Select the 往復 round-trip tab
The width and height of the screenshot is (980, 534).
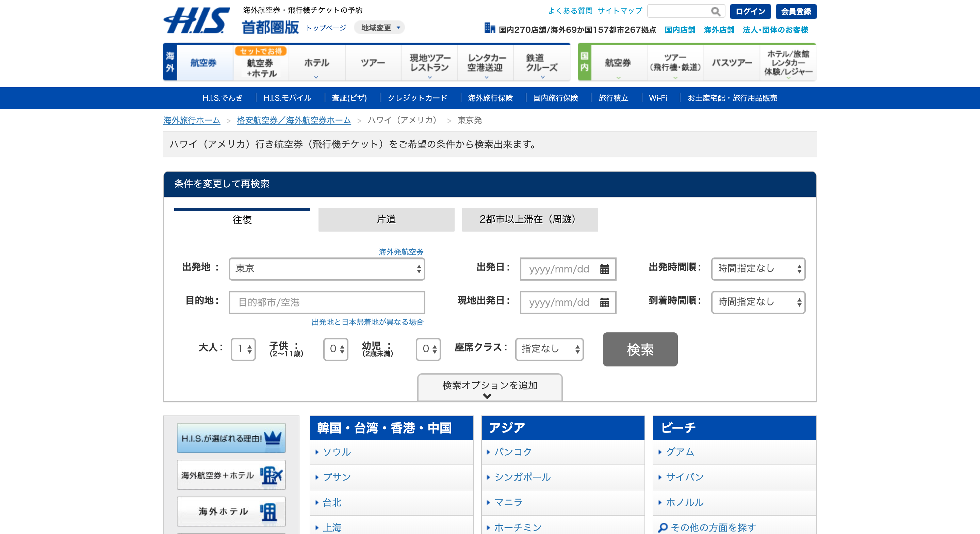242,220
